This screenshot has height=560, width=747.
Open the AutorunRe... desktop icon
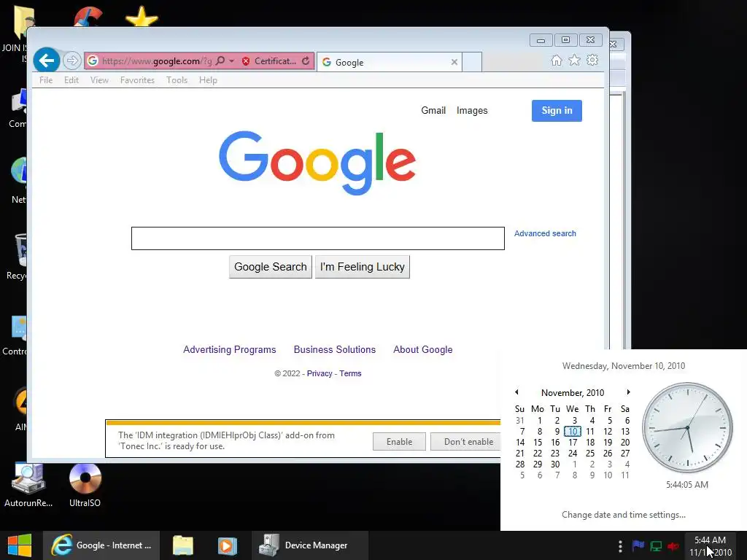coord(28,485)
